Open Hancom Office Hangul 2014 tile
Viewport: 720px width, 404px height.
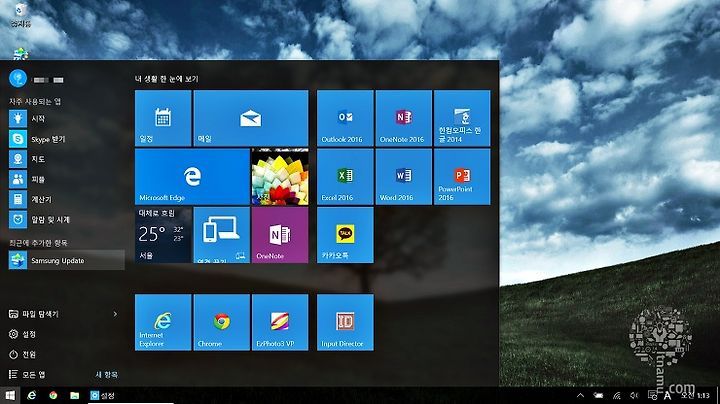tap(462, 118)
